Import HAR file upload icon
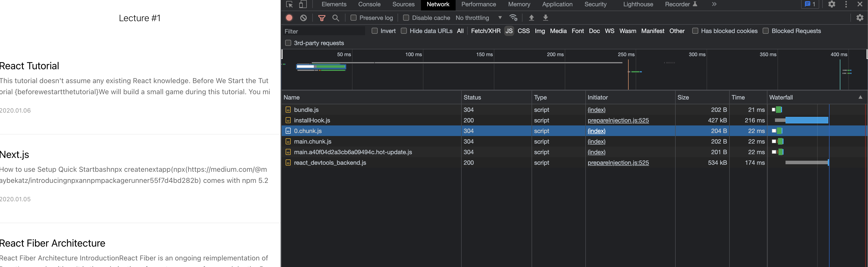868x267 pixels. click(x=531, y=18)
